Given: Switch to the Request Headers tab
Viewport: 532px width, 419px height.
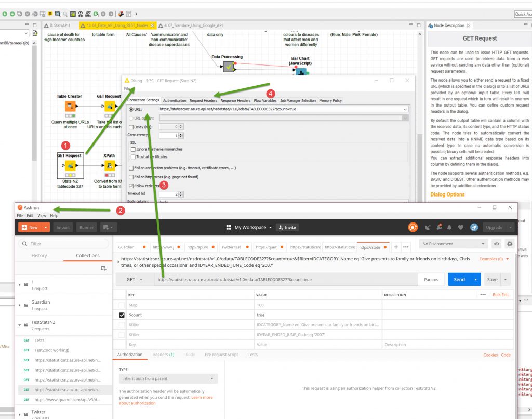Looking at the screenshot, I should click(x=203, y=100).
